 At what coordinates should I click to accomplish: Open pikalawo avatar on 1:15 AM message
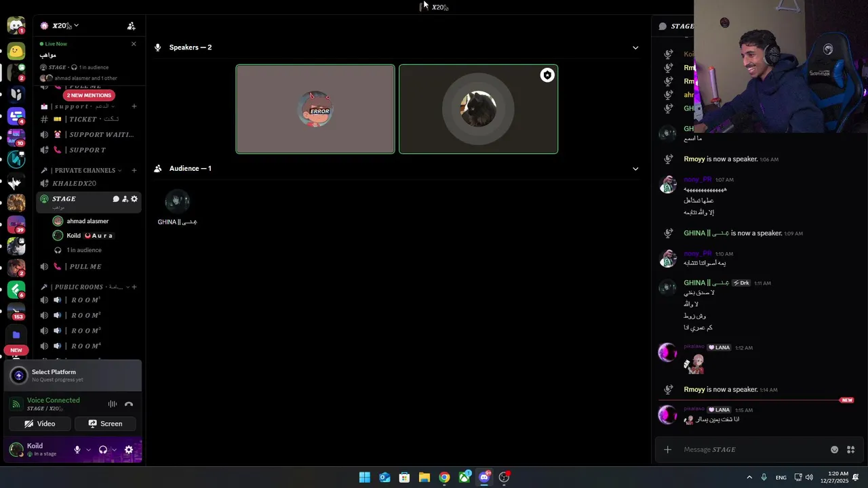click(x=668, y=415)
